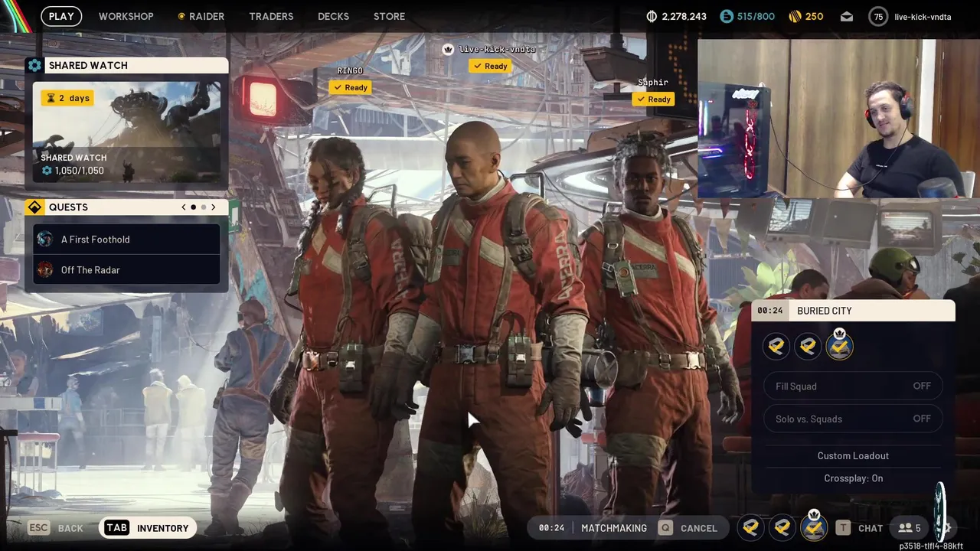Screen dimensions: 980x551
Task: Click the blue currency icon next to 515/800
Action: click(727, 16)
